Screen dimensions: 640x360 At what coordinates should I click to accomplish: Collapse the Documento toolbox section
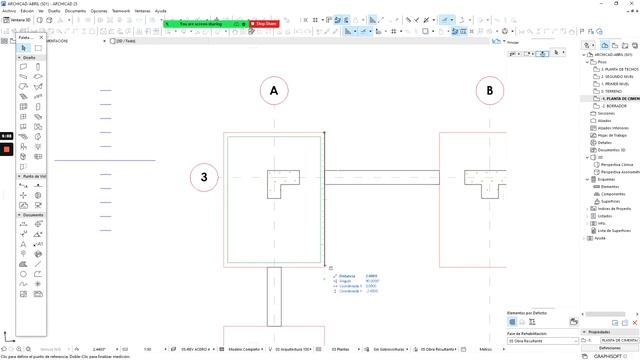coord(19,215)
